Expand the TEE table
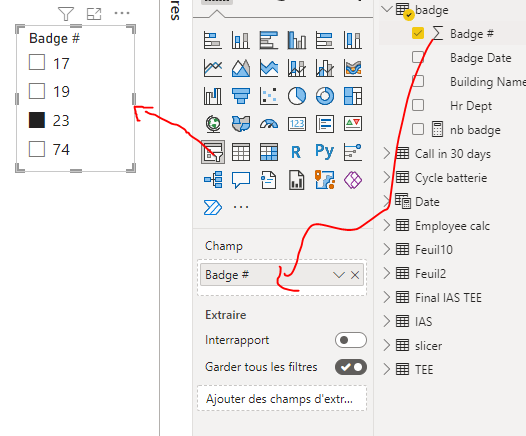Viewport: 526px width, 436px height. click(x=387, y=369)
